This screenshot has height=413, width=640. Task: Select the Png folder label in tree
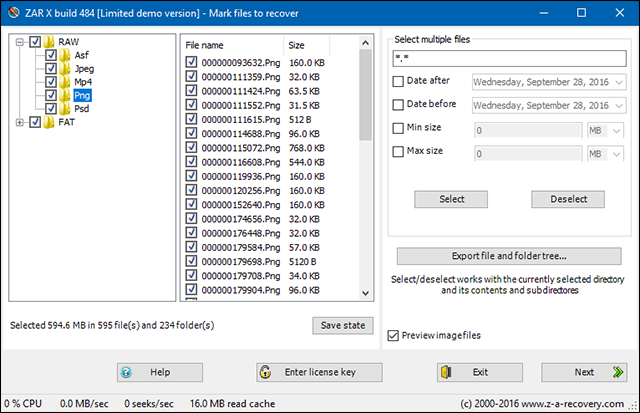pos(82,95)
